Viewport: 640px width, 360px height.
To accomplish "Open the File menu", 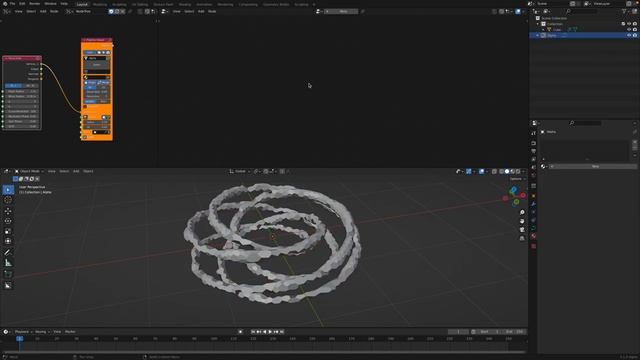I will coord(12,4).
